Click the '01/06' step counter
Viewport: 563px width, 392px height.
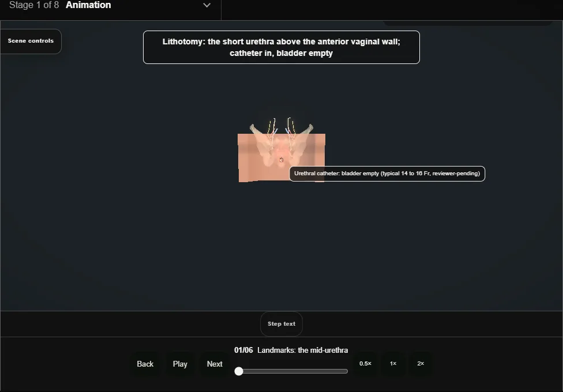click(243, 350)
